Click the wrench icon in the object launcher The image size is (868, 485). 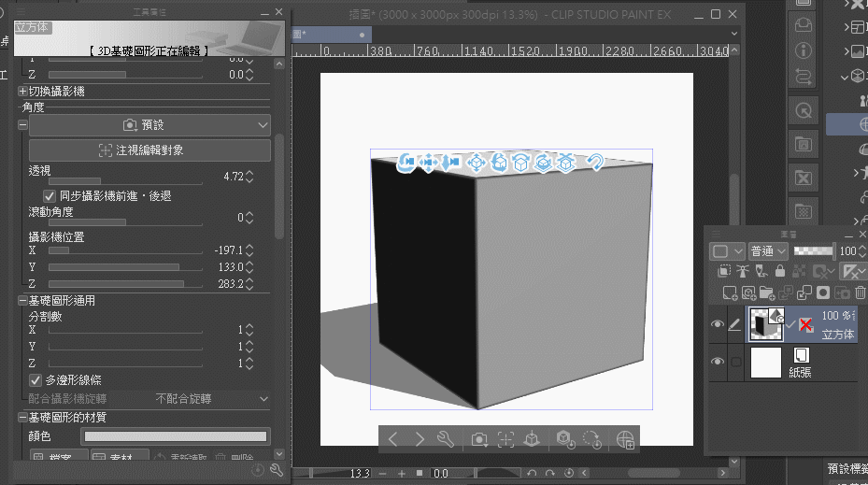click(446, 439)
